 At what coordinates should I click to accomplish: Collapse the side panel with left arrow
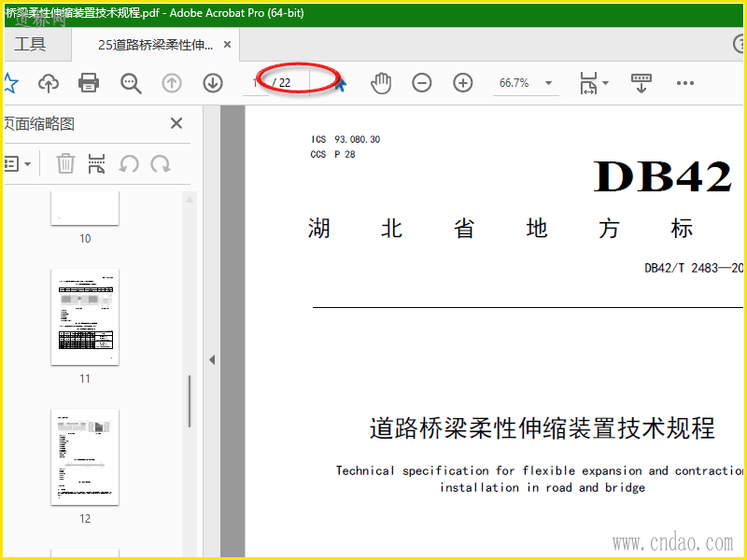tap(212, 359)
